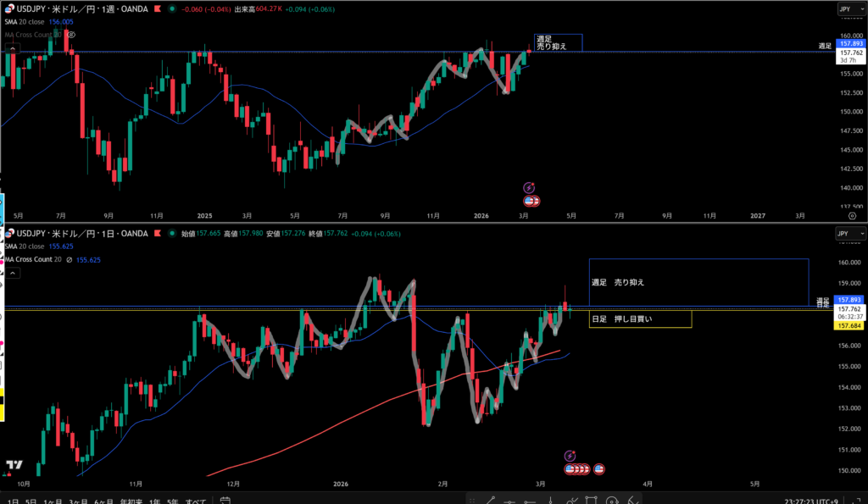Screen dimensions: 868x504
Task: Select the yellow 157.684 price label
Action: point(849,325)
